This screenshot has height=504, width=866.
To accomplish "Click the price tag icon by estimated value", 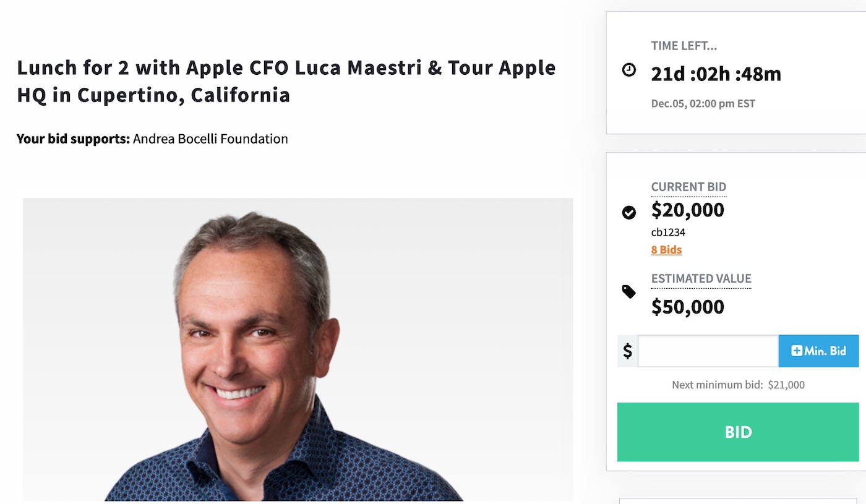I will pyautogui.click(x=628, y=291).
